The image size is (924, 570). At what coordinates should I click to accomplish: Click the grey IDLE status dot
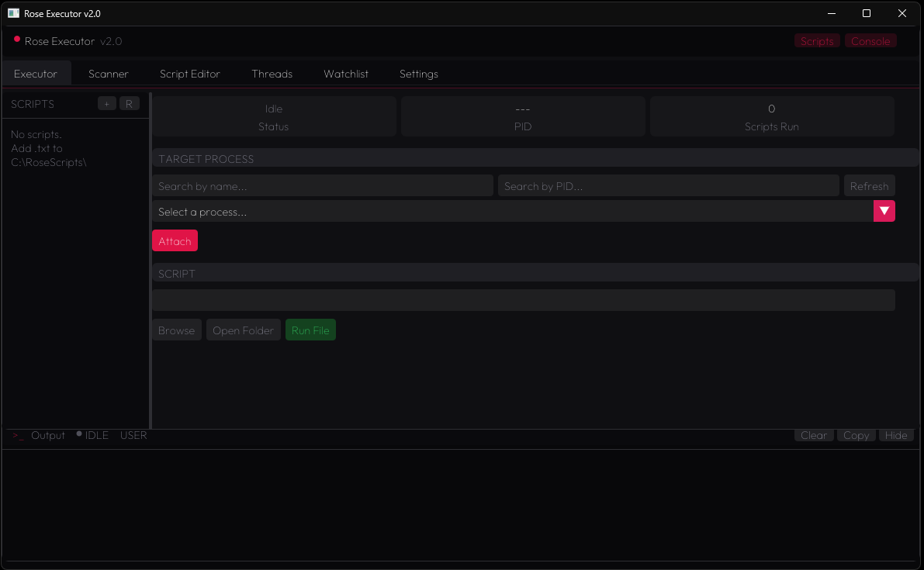(x=79, y=434)
